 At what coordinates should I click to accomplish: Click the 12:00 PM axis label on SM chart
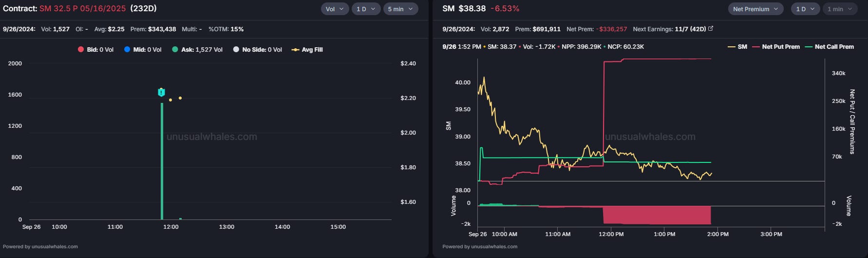pos(611,234)
